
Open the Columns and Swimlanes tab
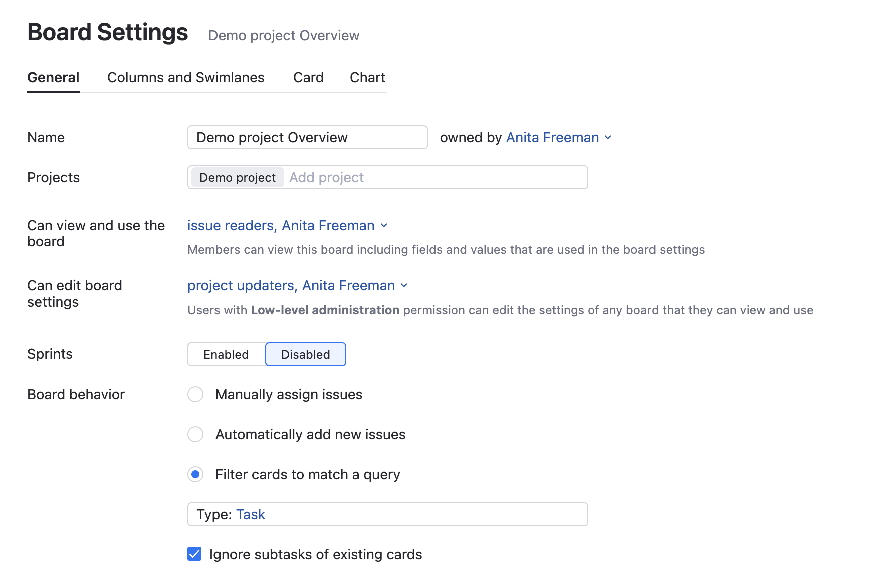click(x=185, y=78)
